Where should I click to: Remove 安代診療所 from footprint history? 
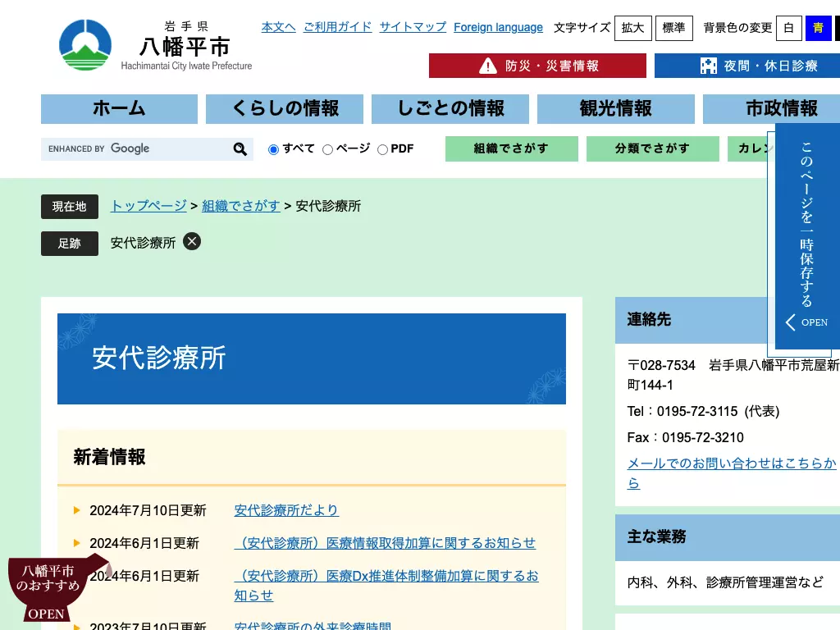tap(192, 242)
